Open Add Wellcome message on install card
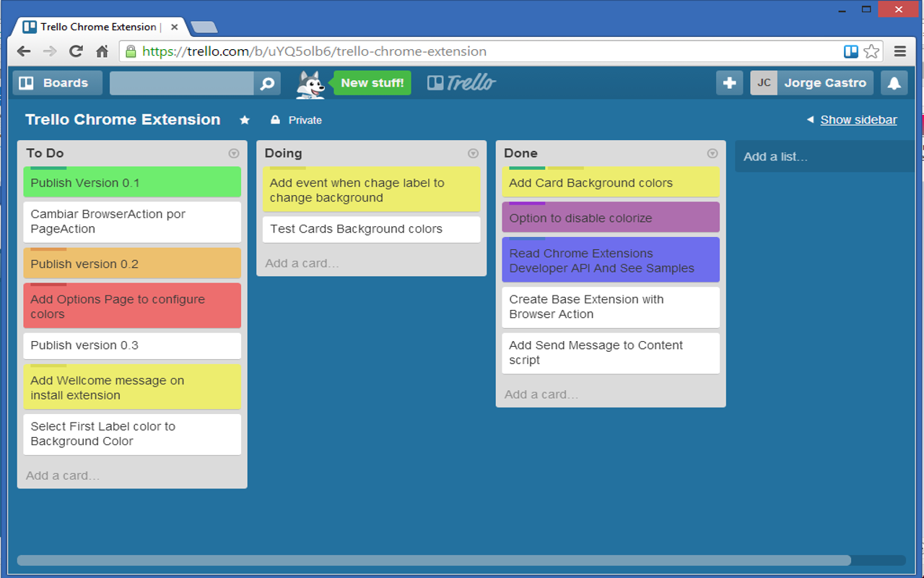The image size is (924, 578). click(132, 387)
